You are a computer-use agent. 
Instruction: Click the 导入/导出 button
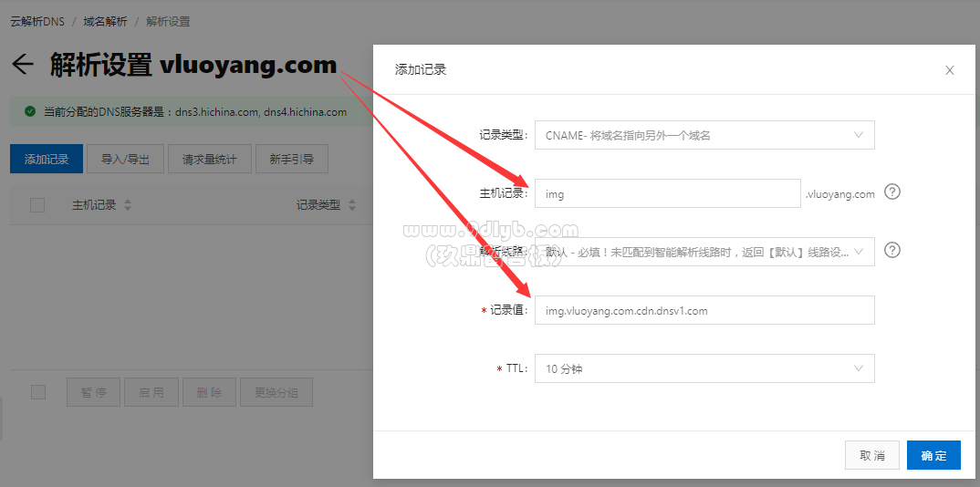[x=126, y=160]
